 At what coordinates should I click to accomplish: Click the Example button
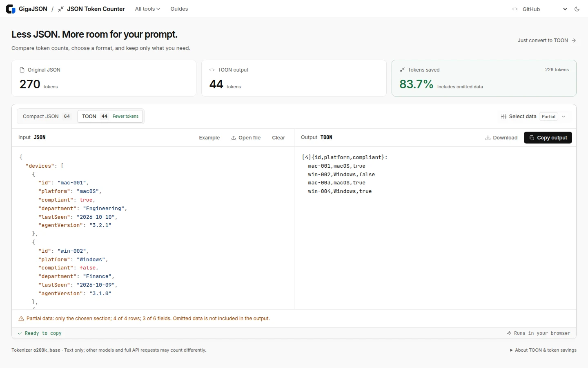209,138
